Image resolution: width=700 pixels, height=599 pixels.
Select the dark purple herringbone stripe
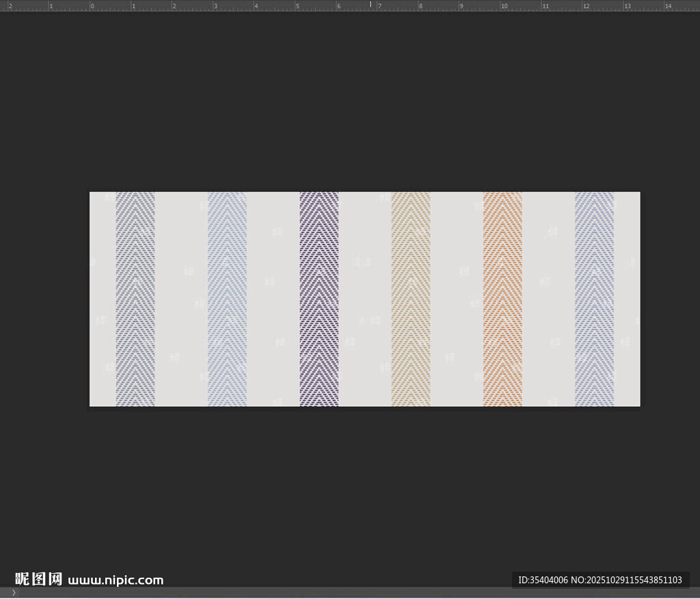[319, 299]
